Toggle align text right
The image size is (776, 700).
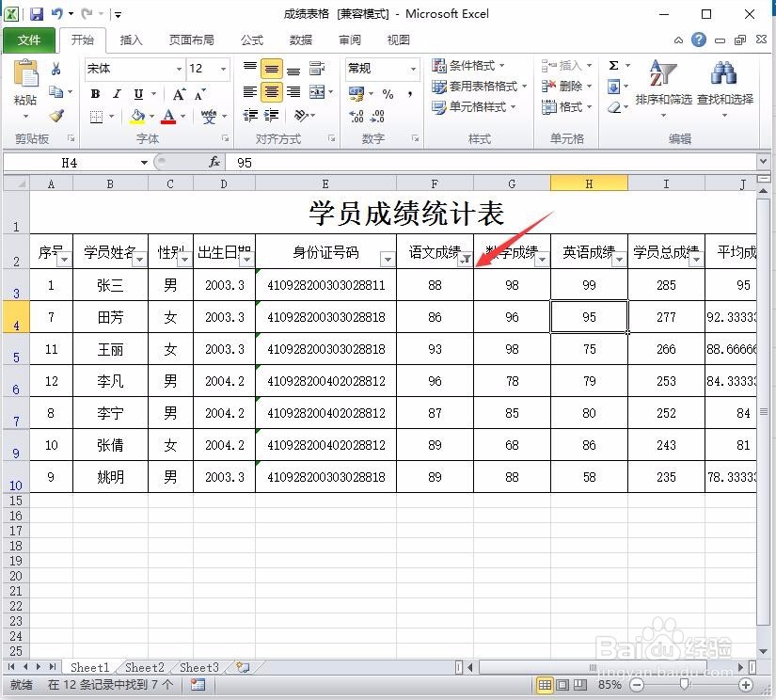(x=293, y=92)
